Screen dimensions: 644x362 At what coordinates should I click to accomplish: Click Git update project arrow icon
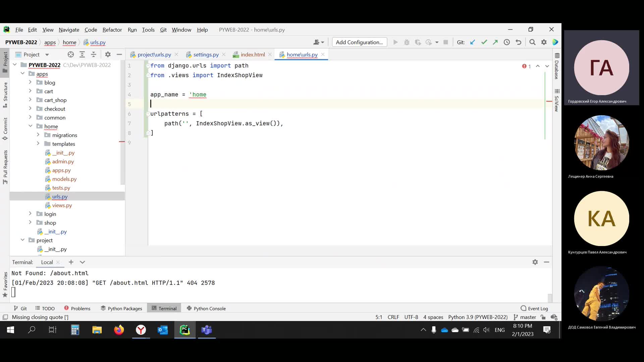(473, 42)
